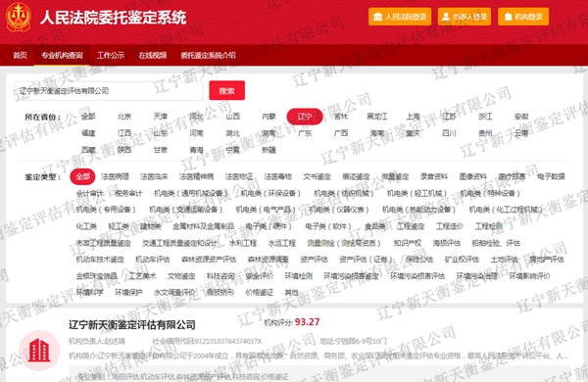Select 痕迹鉴定 type
The width and height of the screenshot is (588, 382).
coord(356,176)
